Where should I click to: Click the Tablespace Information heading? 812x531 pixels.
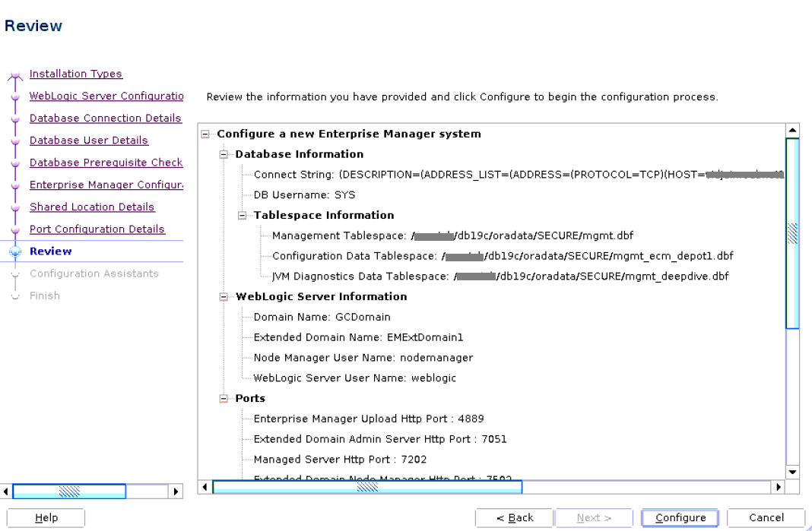(x=324, y=215)
